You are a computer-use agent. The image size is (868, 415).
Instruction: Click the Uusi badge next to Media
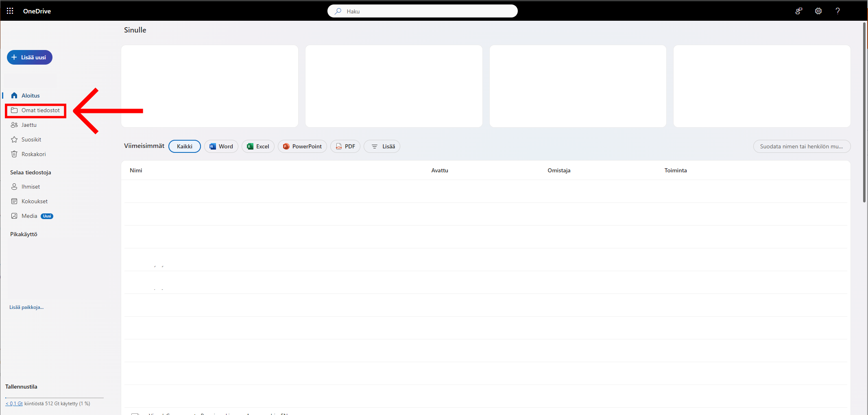coord(47,216)
